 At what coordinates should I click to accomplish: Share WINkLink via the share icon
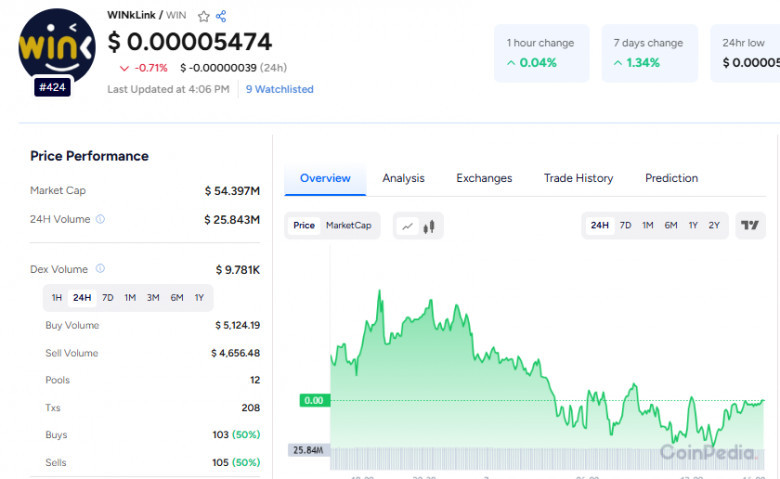point(221,16)
